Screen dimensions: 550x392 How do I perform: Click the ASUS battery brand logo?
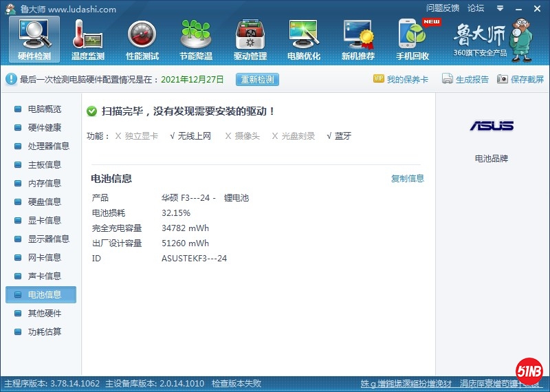492,126
